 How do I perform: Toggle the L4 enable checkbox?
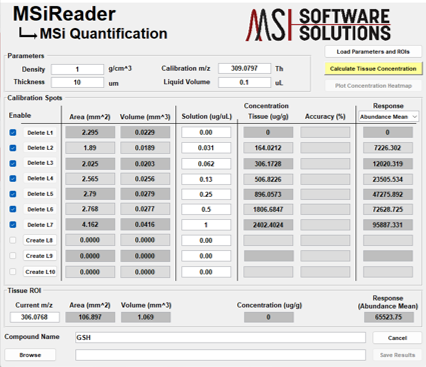pos(13,178)
